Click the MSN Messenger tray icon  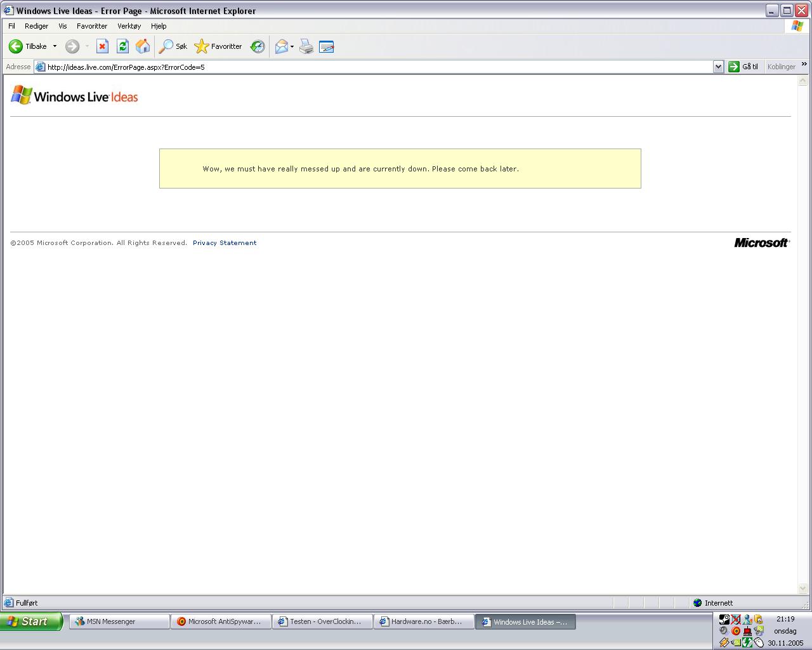coord(747,620)
